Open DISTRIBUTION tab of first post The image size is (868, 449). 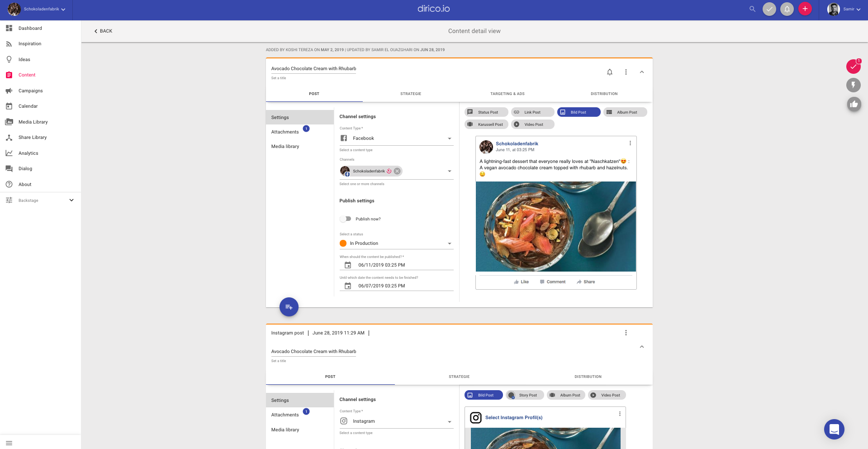tap(604, 94)
